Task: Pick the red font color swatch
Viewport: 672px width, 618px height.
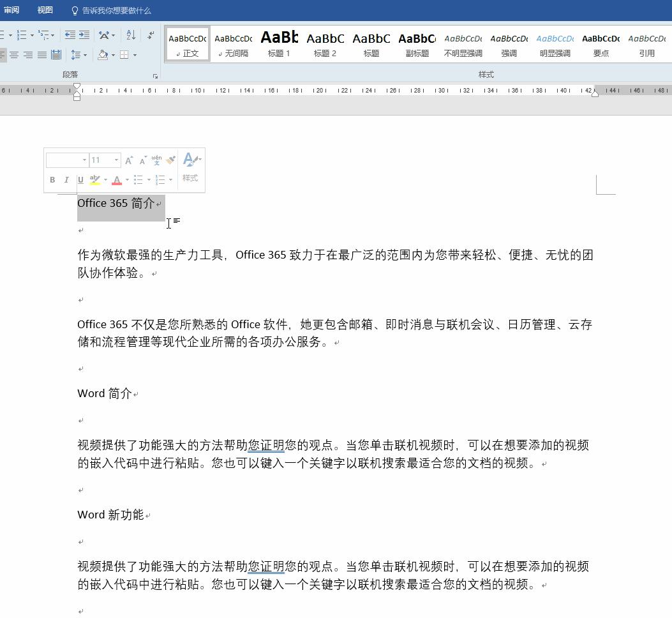Action: (117, 181)
